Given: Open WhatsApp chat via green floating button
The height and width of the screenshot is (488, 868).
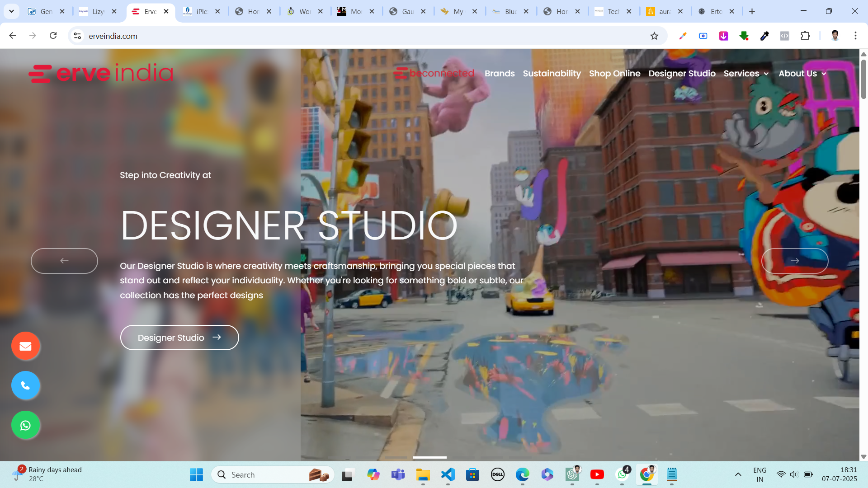Looking at the screenshot, I should 25,425.
